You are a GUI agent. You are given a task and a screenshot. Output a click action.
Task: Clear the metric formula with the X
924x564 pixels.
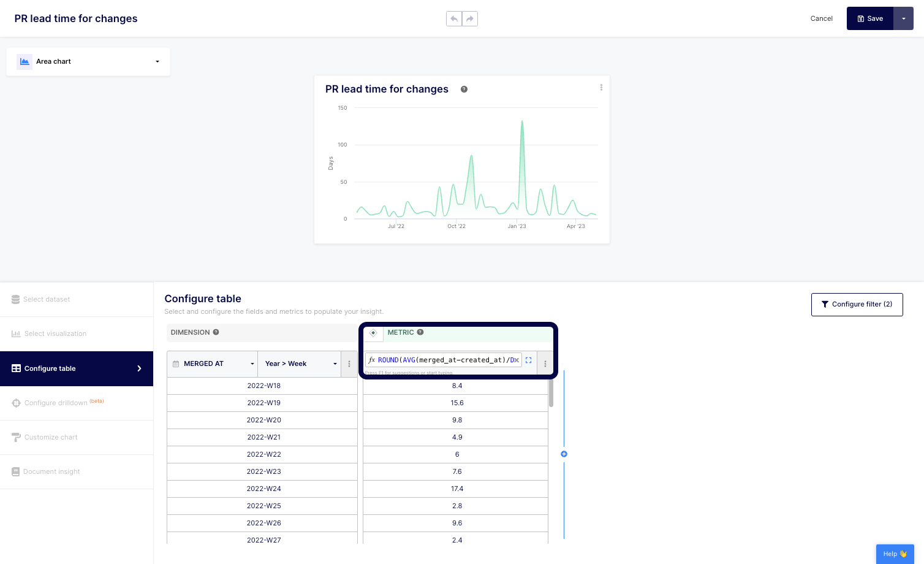[x=517, y=360]
